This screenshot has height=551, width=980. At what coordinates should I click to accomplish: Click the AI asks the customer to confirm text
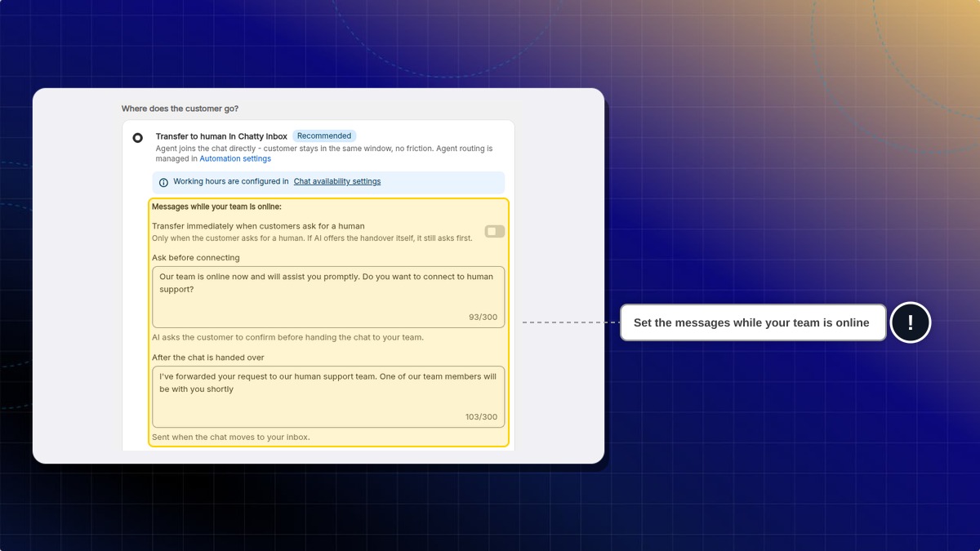point(287,337)
